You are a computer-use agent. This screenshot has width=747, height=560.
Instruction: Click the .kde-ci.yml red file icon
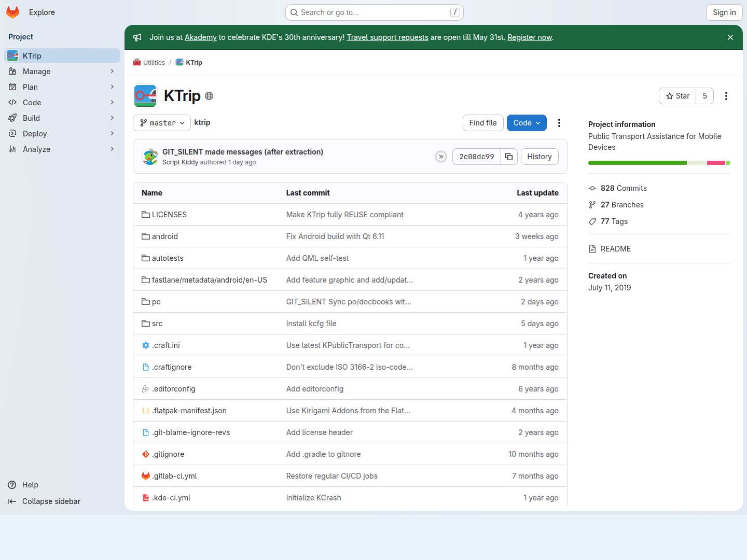[146, 498]
